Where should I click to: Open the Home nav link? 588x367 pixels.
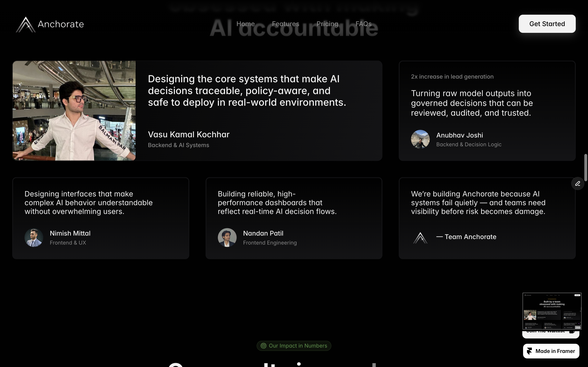point(245,24)
